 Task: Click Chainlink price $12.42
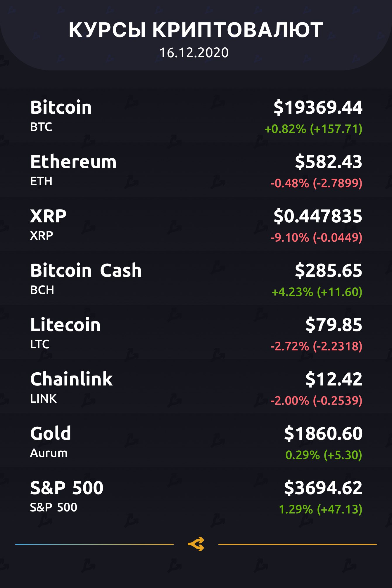[334, 379]
